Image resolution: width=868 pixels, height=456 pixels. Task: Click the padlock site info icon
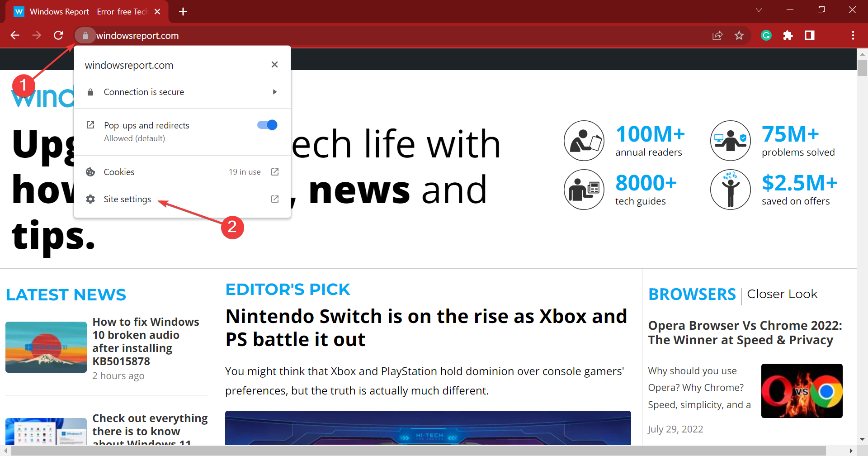85,35
